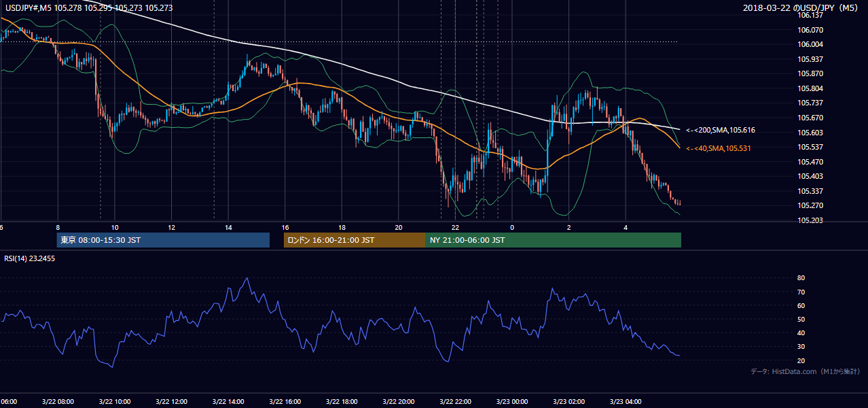This screenshot has width=868, height=408.
Task: Click the 40,SMA,105.531 moving average label
Action: [719, 148]
